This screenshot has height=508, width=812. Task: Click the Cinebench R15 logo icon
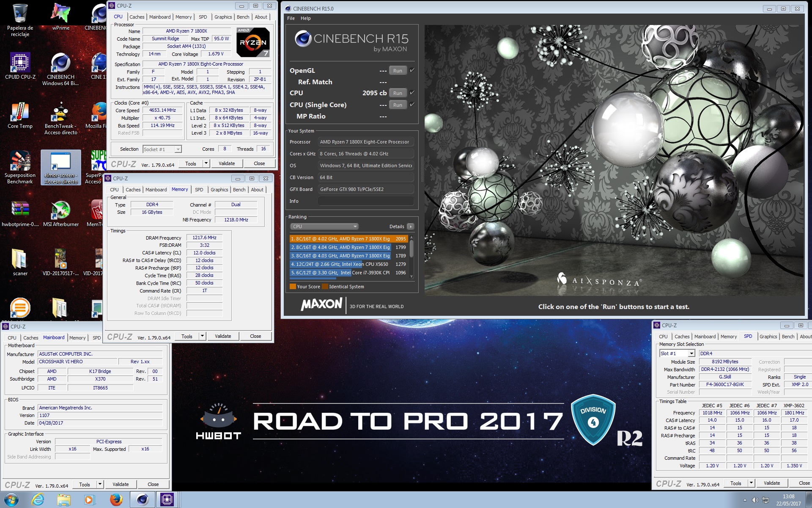(x=303, y=39)
